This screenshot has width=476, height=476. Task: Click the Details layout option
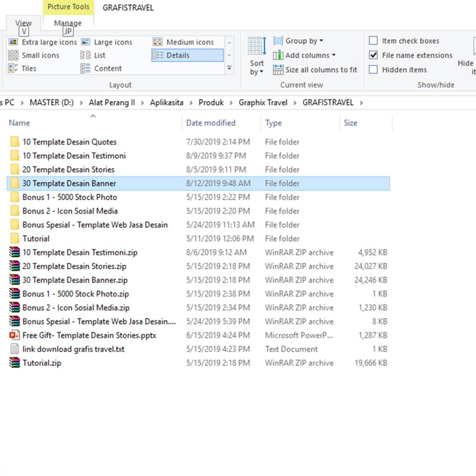(x=187, y=55)
